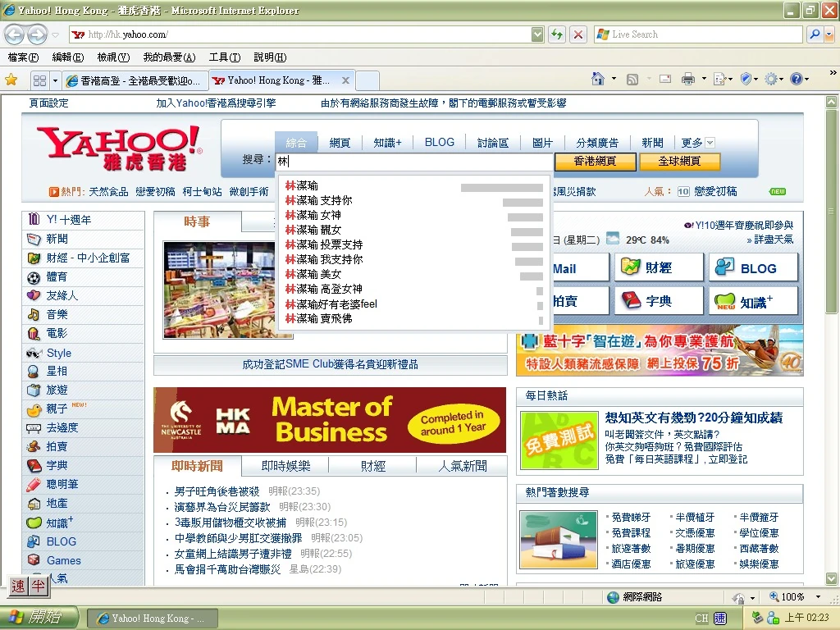Click the 速 input method toggle
Viewport: 840px width, 630px height.
(18, 586)
